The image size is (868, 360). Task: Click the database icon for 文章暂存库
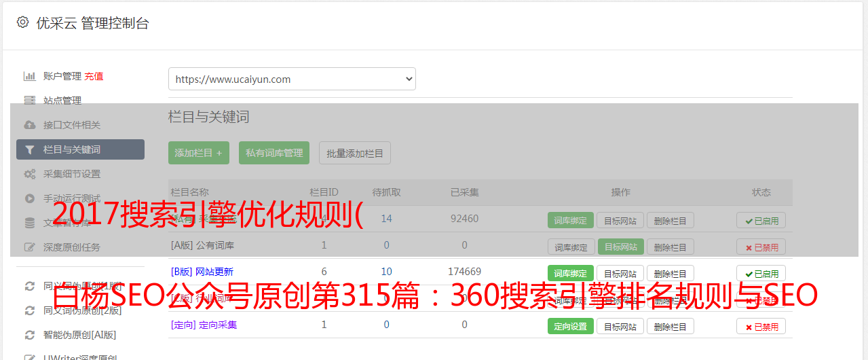point(29,223)
